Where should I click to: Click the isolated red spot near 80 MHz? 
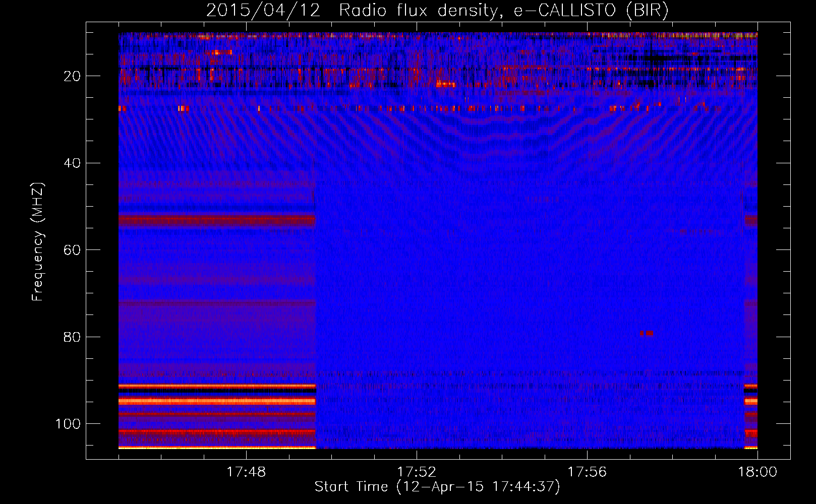(647, 333)
